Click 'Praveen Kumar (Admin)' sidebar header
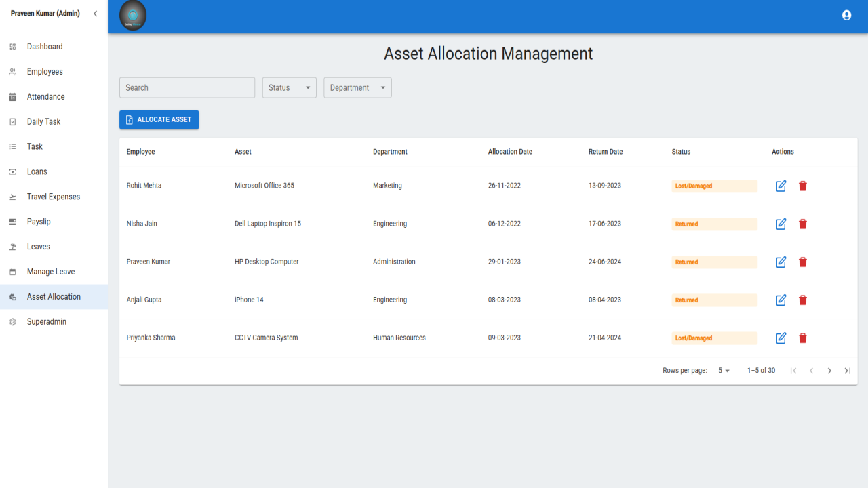 [45, 14]
